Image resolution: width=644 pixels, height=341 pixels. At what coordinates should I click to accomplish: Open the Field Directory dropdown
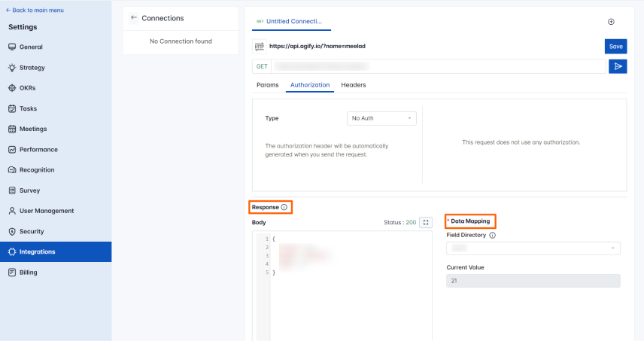tap(533, 248)
